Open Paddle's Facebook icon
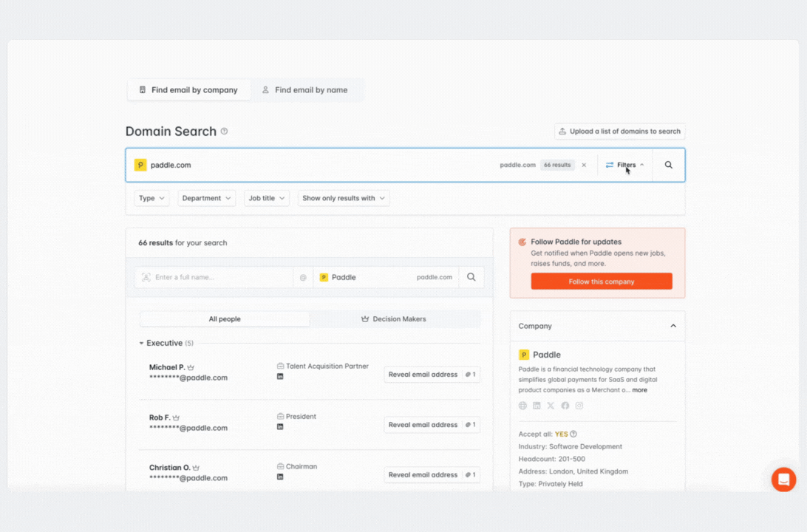Screen dimensions: 807x532 point(565,406)
